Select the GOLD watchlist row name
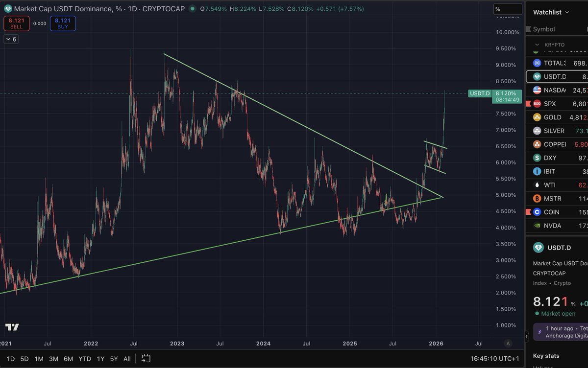588x368 pixels. click(552, 117)
